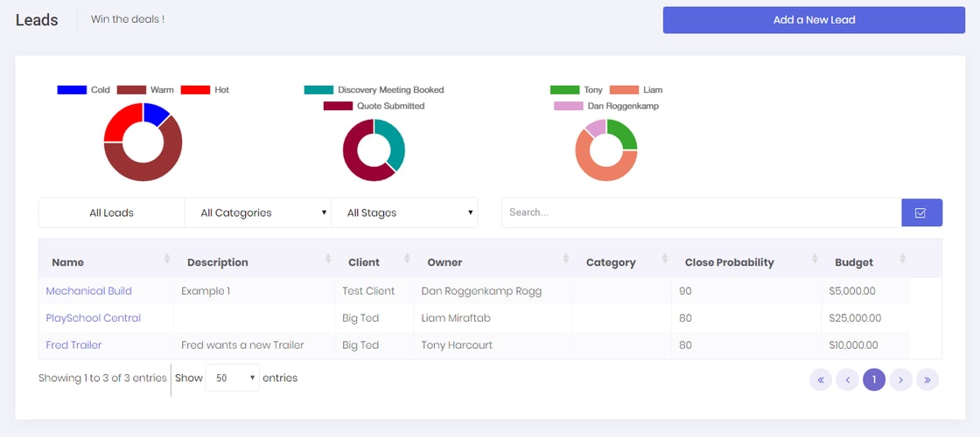Open the PlaySchool Central lead link
The width and height of the screenshot is (980, 437).
click(x=93, y=318)
